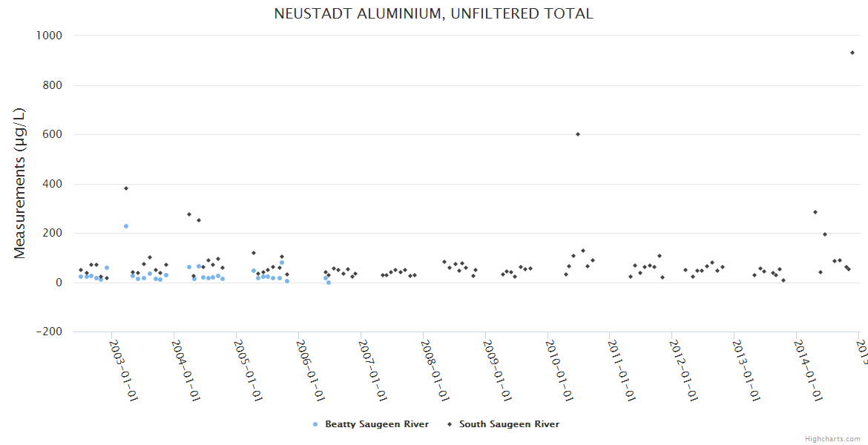Click the Measurements (µg/L) axis title

(x=20, y=183)
